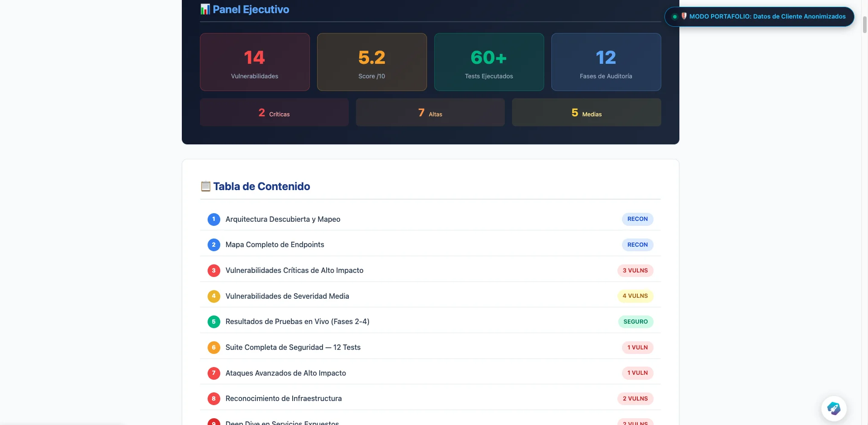Click the orange number 6 circle
This screenshot has width=868, height=425.
coord(214,347)
